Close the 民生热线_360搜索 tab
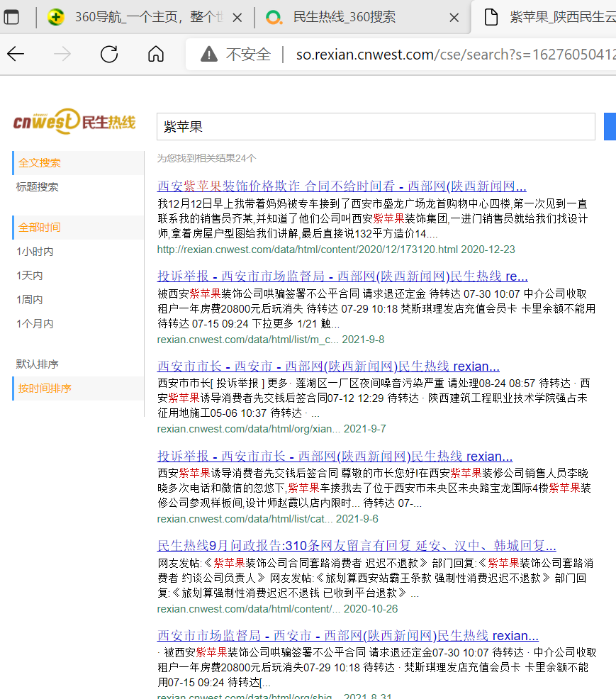 click(x=454, y=18)
